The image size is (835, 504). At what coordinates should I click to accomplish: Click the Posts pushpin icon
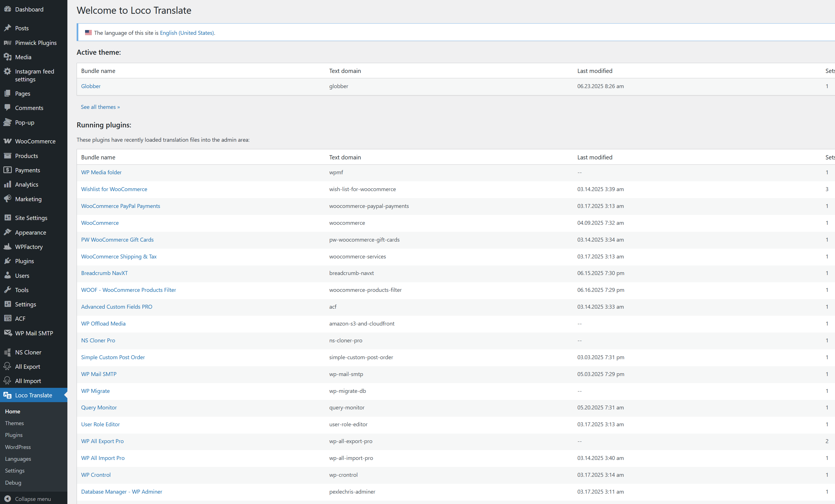(8, 28)
